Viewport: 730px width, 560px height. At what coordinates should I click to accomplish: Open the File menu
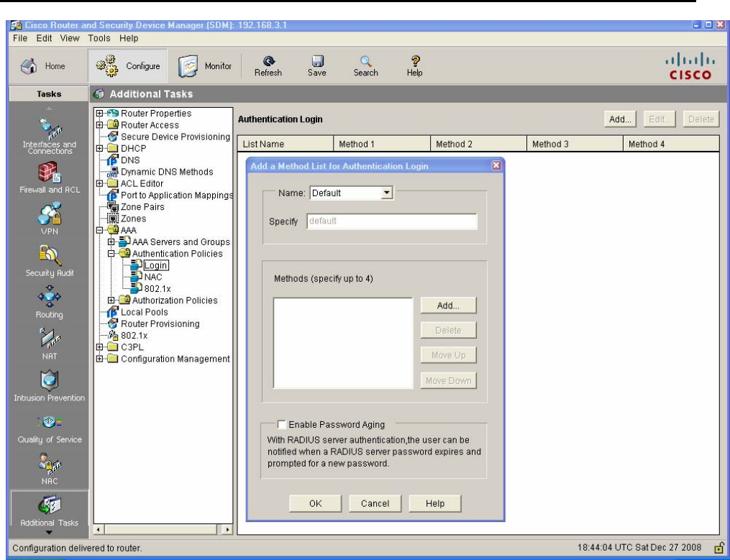coord(20,38)
